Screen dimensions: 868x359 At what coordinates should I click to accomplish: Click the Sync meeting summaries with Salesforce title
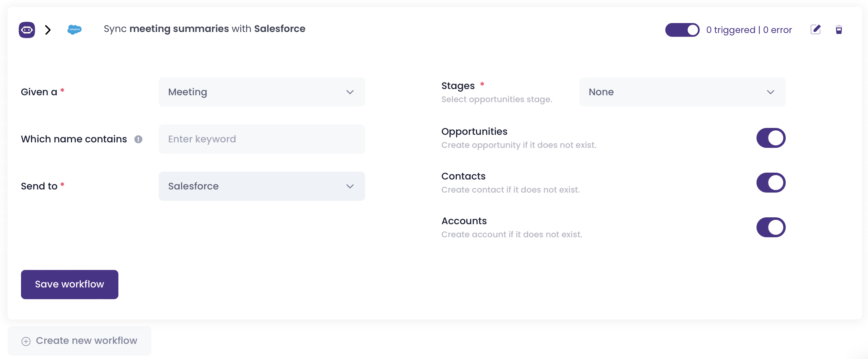(204, 29)
